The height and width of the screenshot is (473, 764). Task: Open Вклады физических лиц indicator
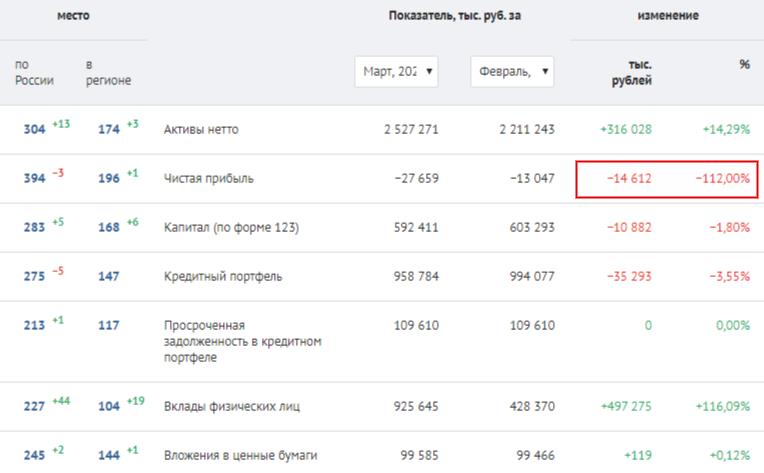click(x=232, y=406)
